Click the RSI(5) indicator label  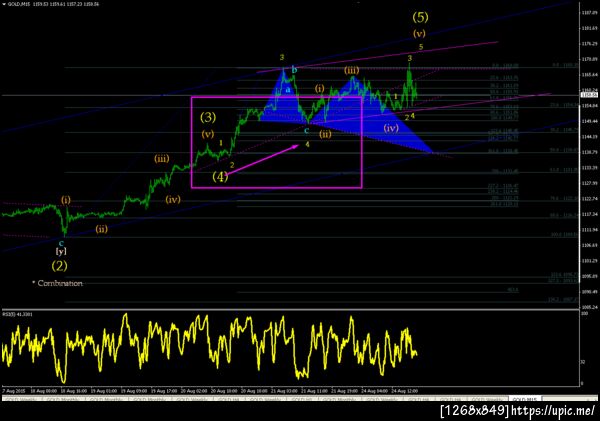(18, 314)
